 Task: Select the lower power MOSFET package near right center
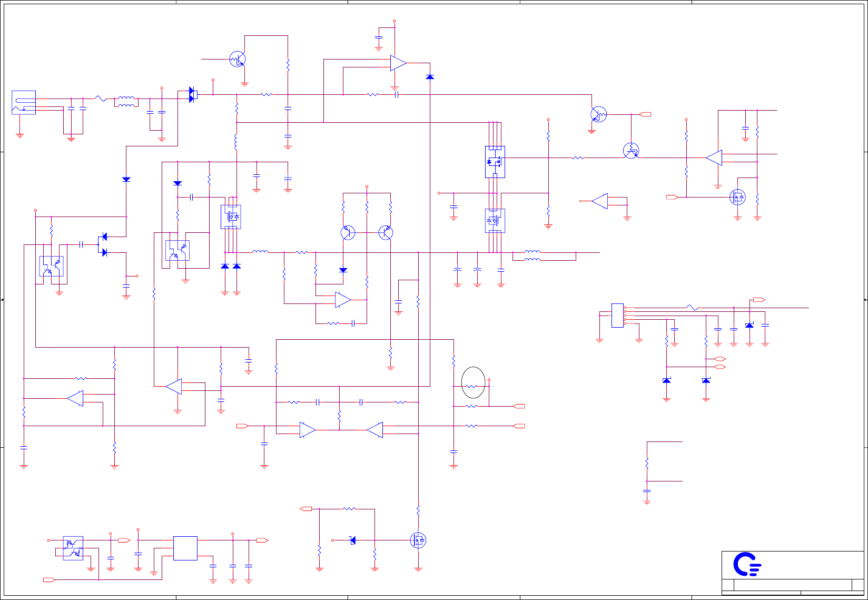(495, 221)
